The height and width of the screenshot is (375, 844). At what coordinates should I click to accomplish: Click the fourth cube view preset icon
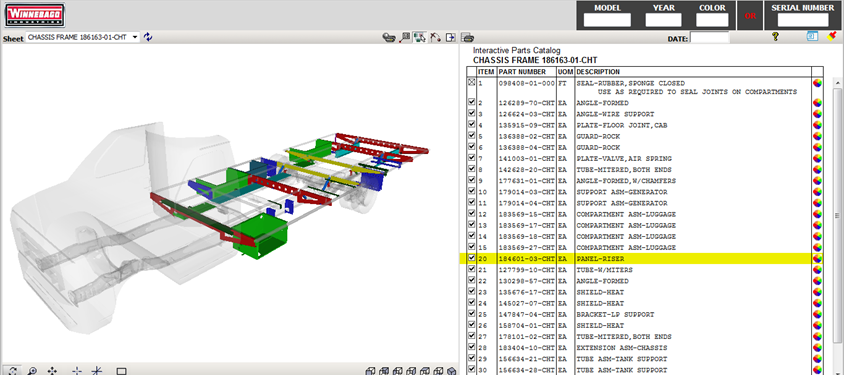click(411, 371)
